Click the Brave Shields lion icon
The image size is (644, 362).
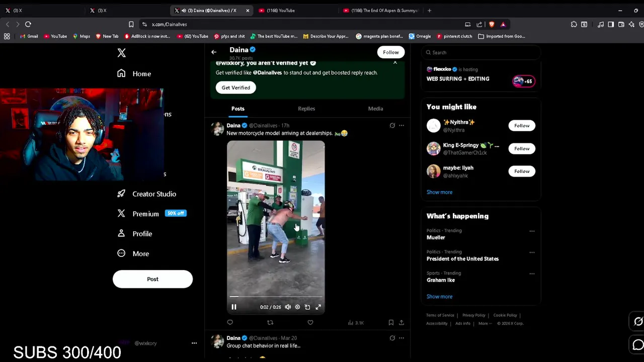[492, 24]
